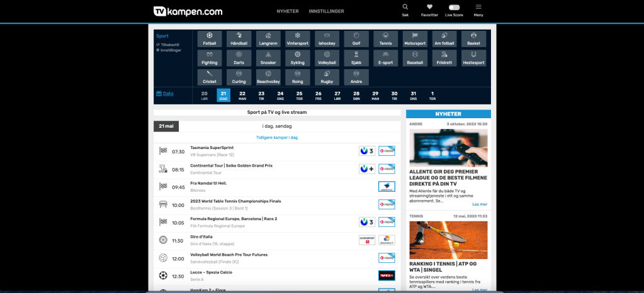The height and width of the screenshot is (293, 644).
Task: Pick the Darts sport filter
Action: tap(239, 58)
